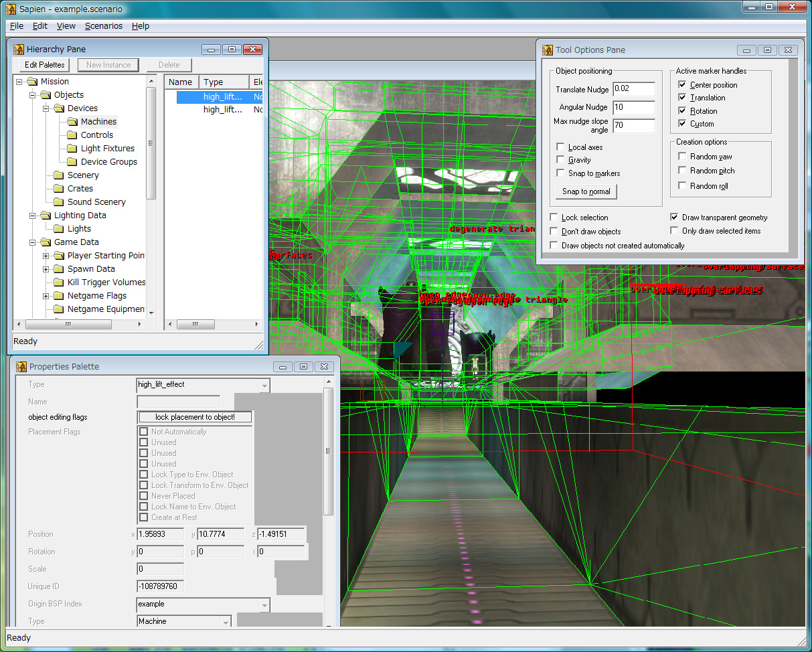Click the Light Fixtures folder icon
This screenshot has width=812, height=652.
pyautogui.click(x=72, y=149)
